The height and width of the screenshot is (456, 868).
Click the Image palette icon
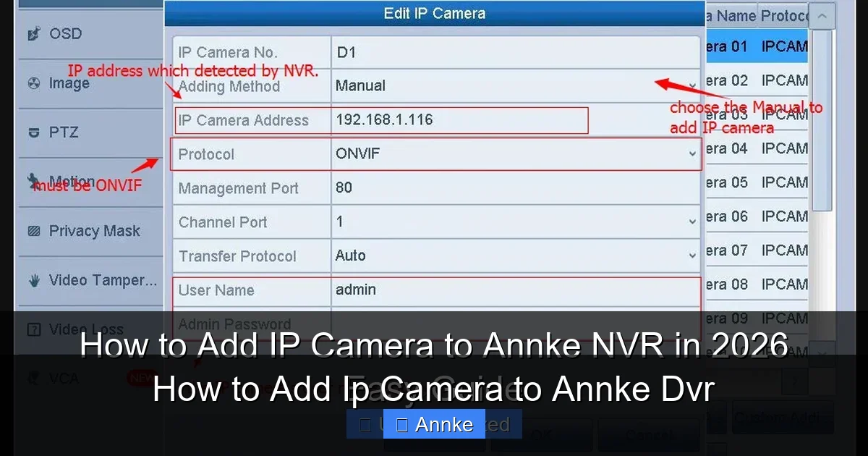(x=33, y=83)
